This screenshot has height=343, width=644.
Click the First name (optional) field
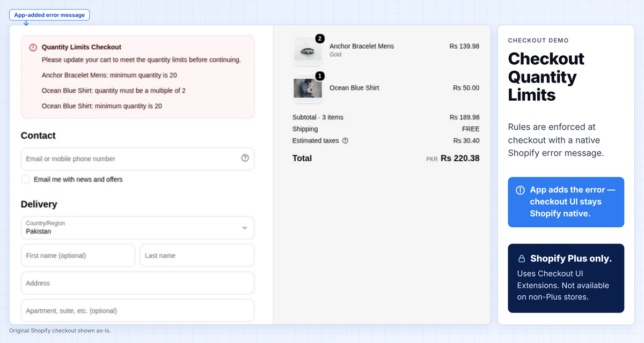click(x=78, y=256)
